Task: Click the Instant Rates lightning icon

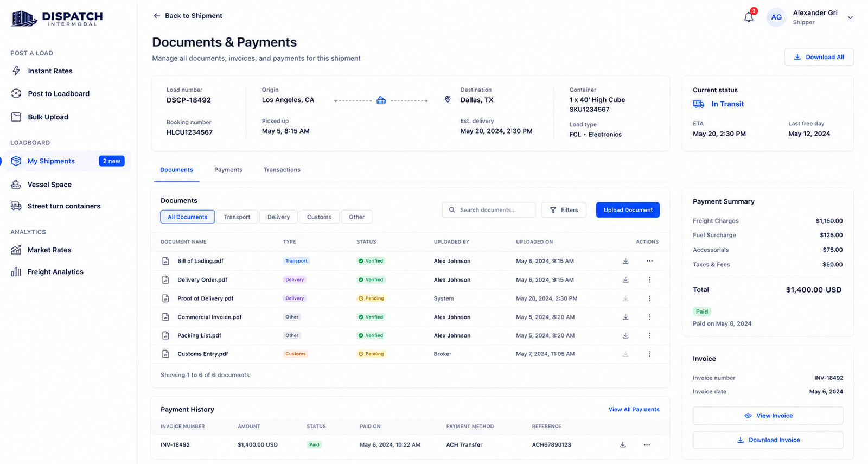Action: click(x=16, y=71)
